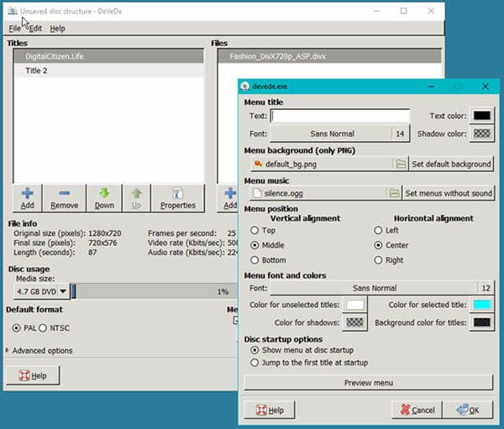This screenshot has height=429, width=504.
Task: Select Top vertical alignment
Action: [255, 230]
